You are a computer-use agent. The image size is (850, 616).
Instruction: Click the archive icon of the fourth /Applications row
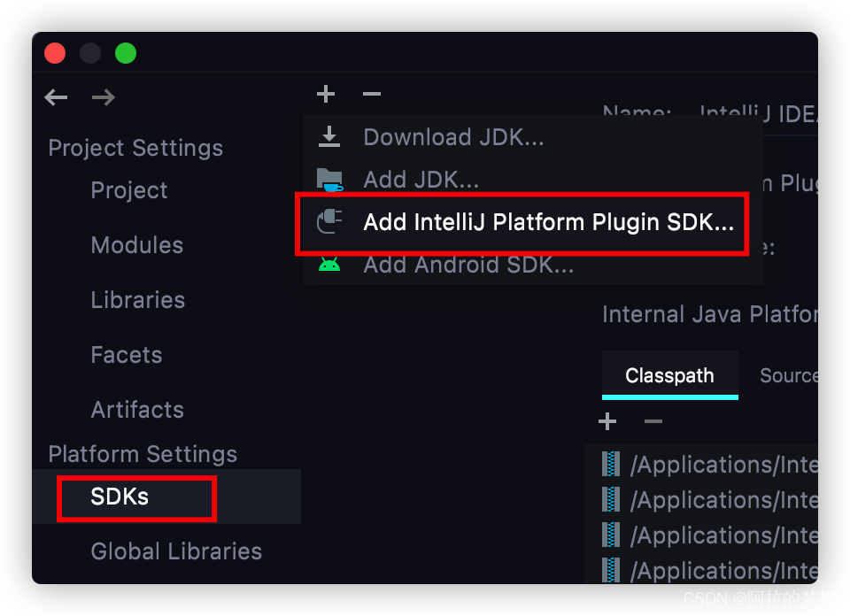(611, 570)
